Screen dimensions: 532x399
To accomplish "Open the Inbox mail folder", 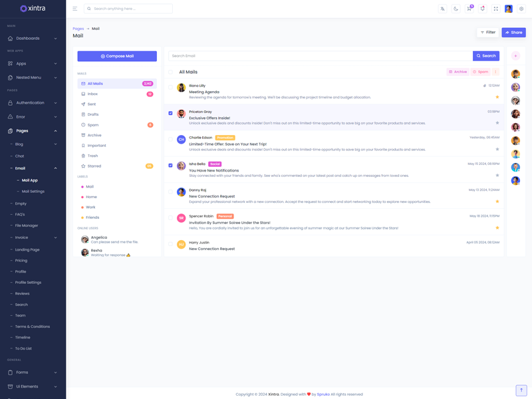I will click(x=92, y=94).
